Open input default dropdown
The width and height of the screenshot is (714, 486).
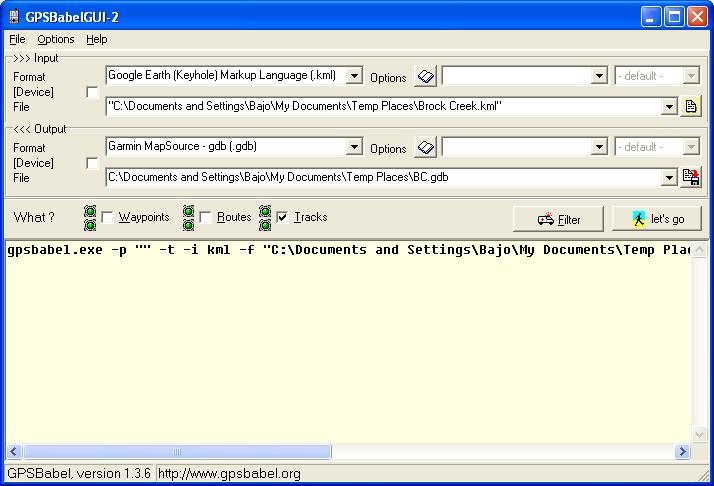point(691,76)
